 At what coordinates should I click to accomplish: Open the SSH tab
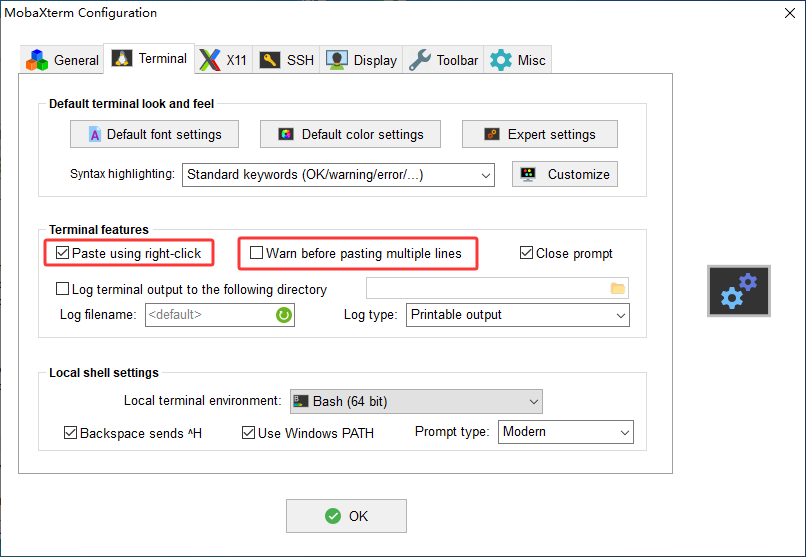point(286,60)
